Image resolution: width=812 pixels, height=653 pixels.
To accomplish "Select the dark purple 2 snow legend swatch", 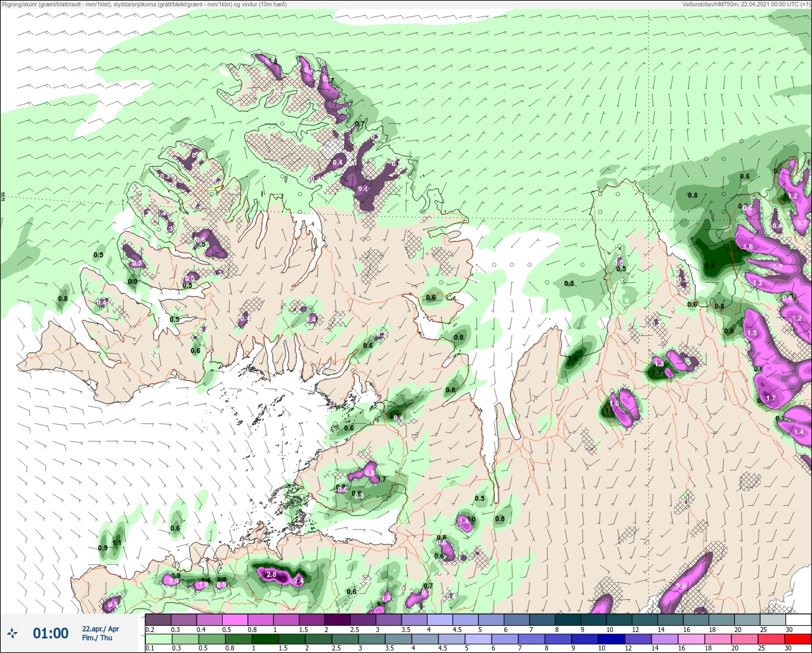I will click(337, 619).
